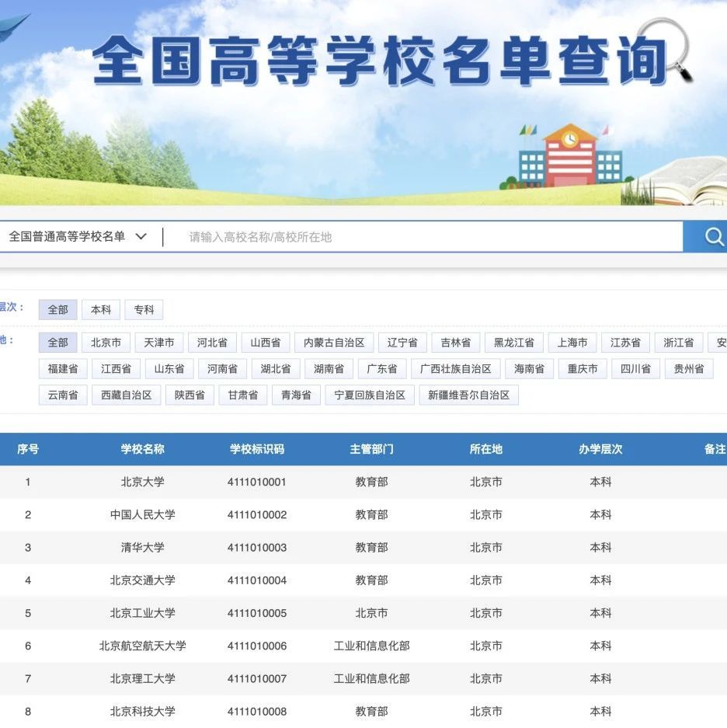Choose the 黑龙江省 region filter

(514, 343)
